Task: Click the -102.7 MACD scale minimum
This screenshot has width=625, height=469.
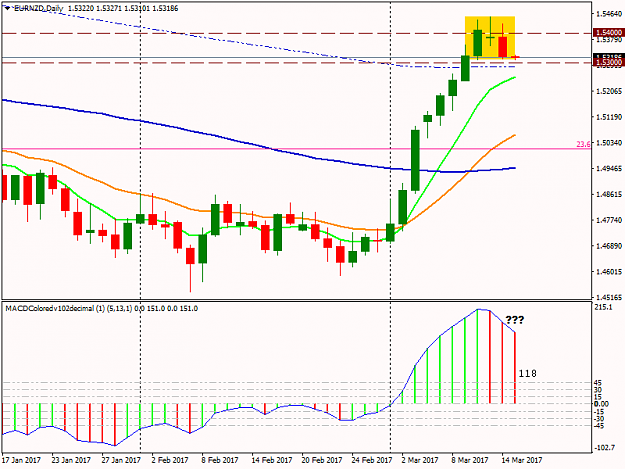Action: 605,447
